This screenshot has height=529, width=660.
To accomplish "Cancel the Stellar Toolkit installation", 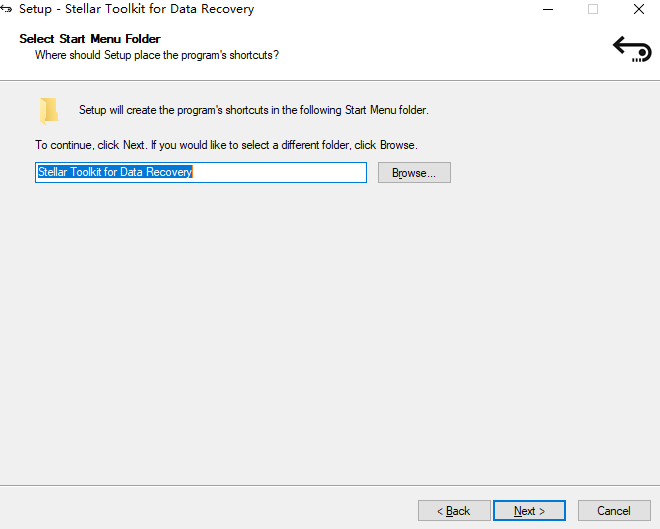I will click(x=614, y=511).
